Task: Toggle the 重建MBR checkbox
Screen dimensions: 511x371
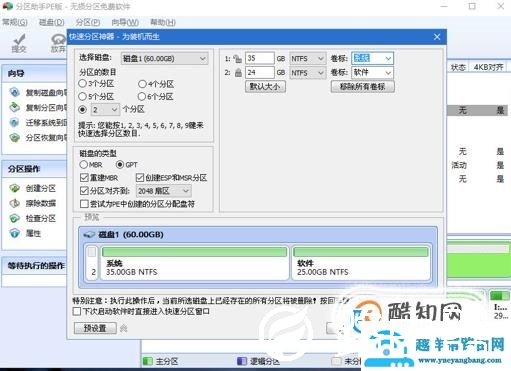Action: click(x=84, y=178)
